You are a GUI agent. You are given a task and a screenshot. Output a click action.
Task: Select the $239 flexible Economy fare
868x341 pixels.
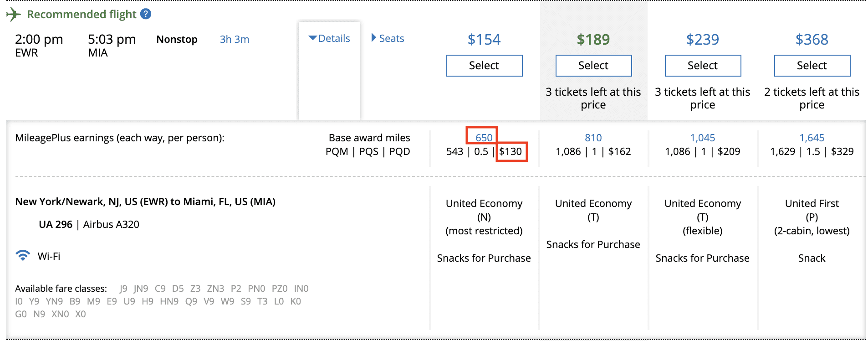(702, 65)
